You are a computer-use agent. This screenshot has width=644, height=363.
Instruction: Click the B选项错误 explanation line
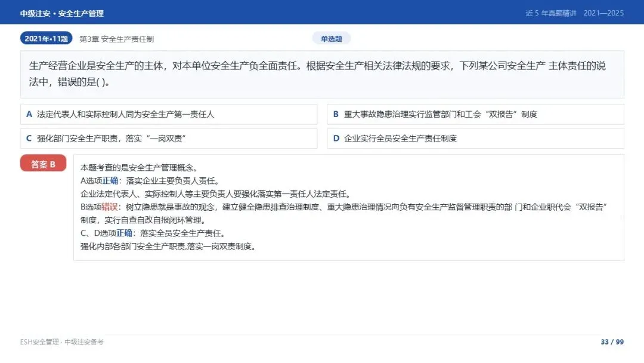344,213
